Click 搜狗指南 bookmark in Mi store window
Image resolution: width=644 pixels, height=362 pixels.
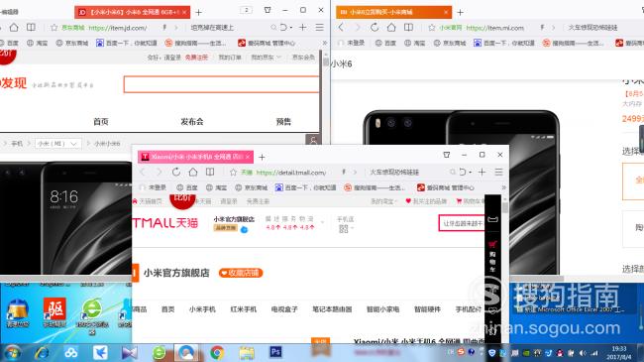(x=574, y=43)
